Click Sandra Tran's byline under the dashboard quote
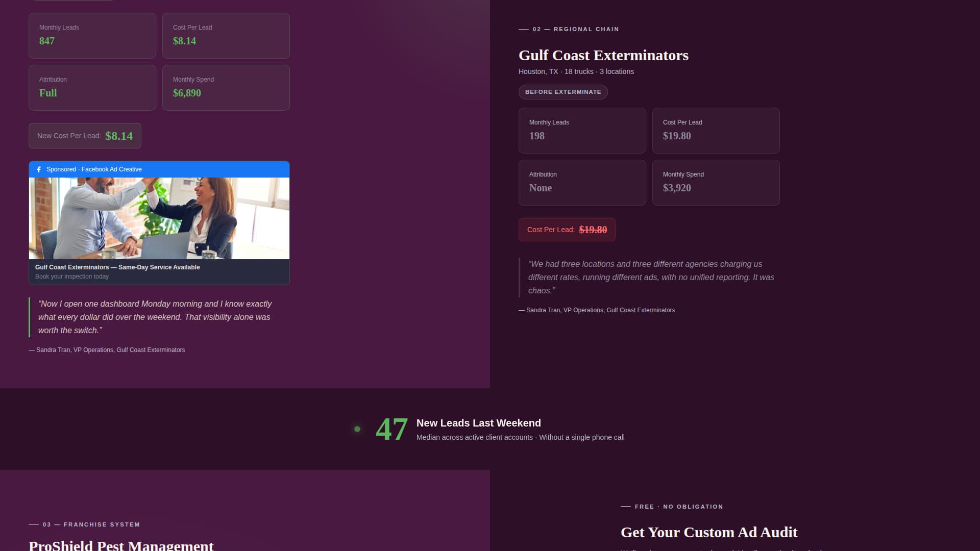 (x=107, y=350)
